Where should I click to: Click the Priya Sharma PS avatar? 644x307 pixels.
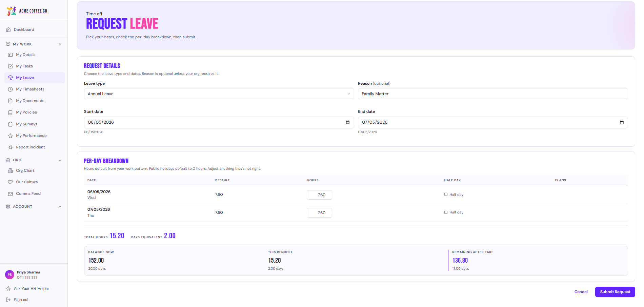9,274
